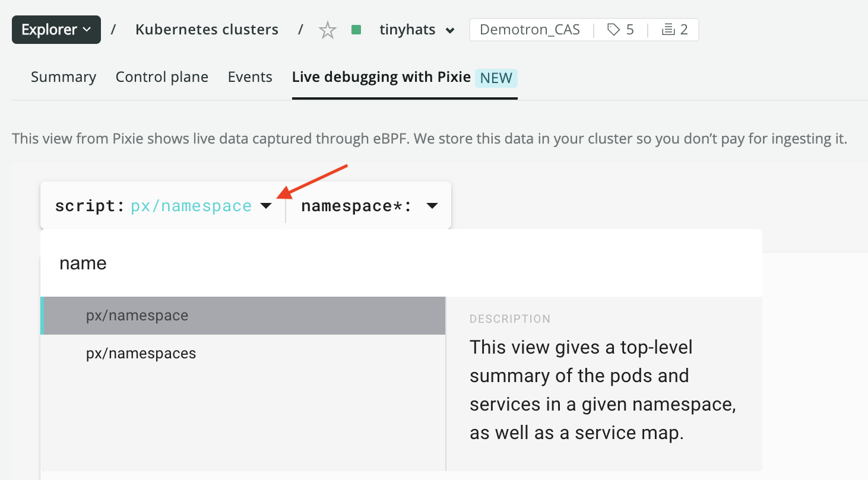Open the Control plane tab
The width and height of the screenshot is (868, 480).
[161, 77]
